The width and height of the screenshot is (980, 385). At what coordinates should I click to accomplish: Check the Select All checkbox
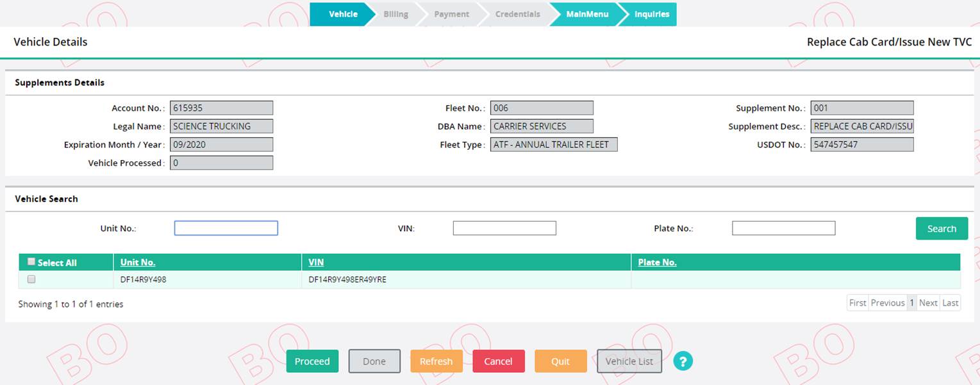pyautogui.click(x=31, y=262)
